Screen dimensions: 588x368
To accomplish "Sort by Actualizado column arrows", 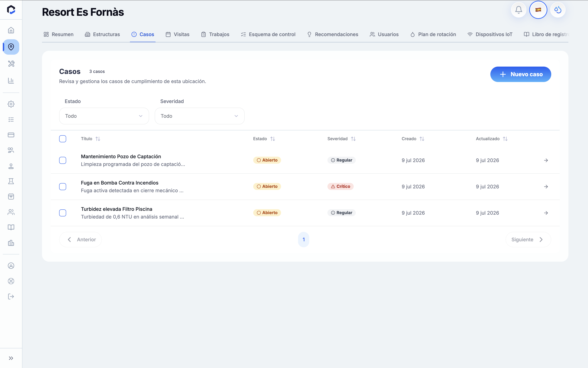I will 505,139.
